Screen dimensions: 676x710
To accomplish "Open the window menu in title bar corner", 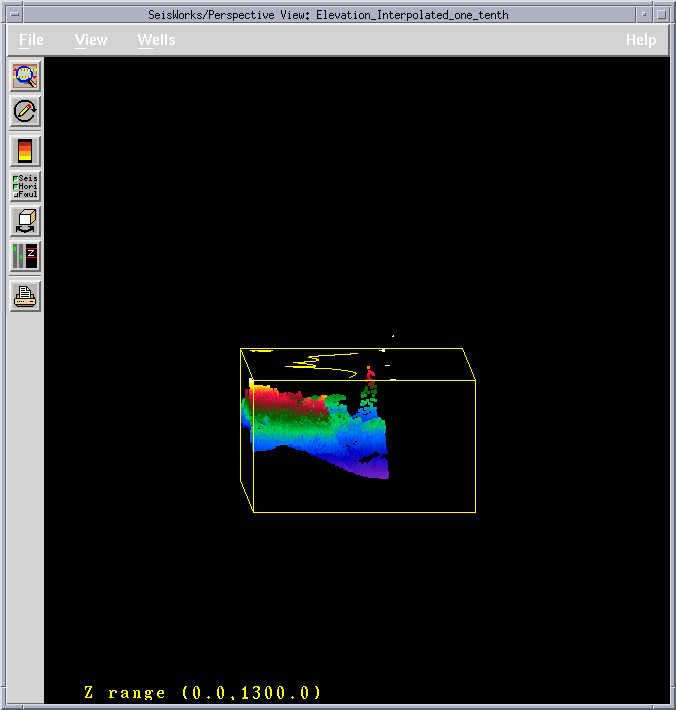I will point(12,14).
